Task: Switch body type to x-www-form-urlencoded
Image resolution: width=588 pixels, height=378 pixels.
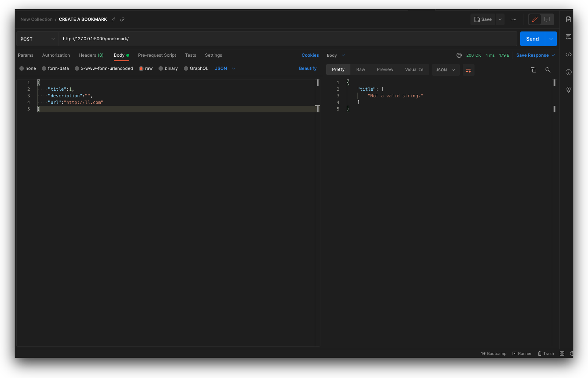Action: 77,68
